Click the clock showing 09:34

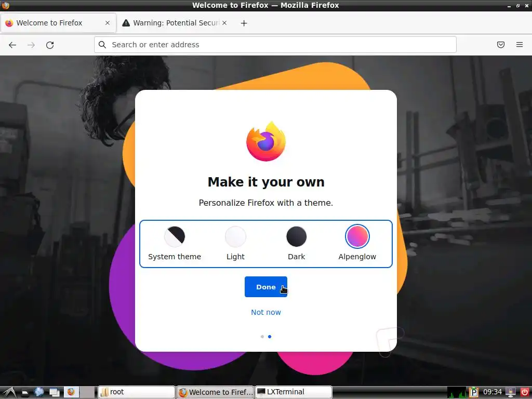coord(493,392)
